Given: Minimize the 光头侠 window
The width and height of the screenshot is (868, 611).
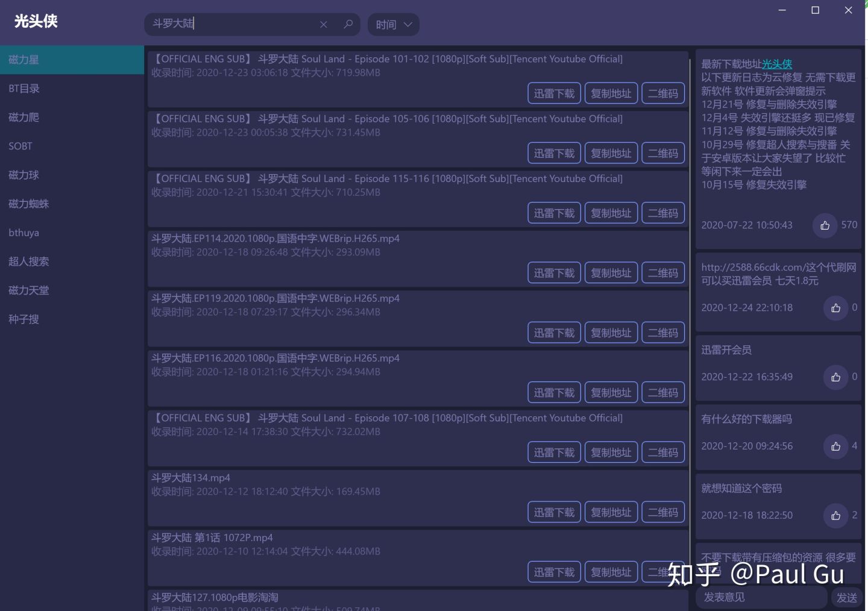Looking at the screenshot, I should tap(782, 10).
